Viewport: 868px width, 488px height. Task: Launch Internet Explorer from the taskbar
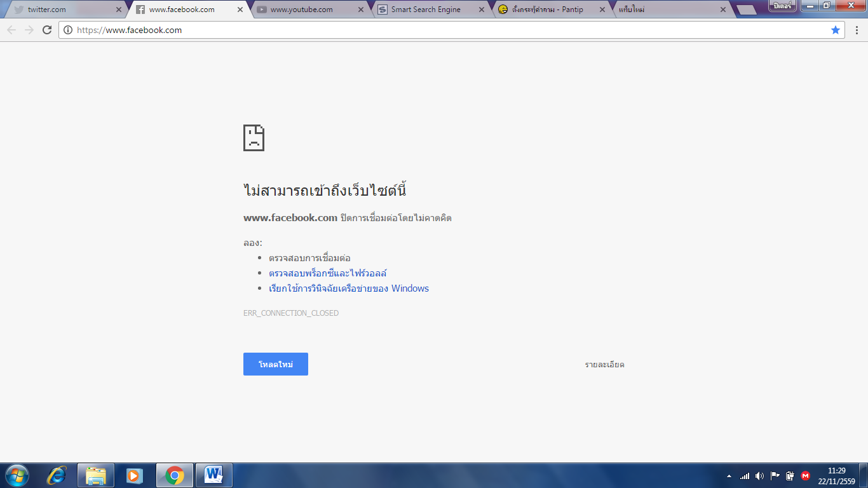[57, 475]
